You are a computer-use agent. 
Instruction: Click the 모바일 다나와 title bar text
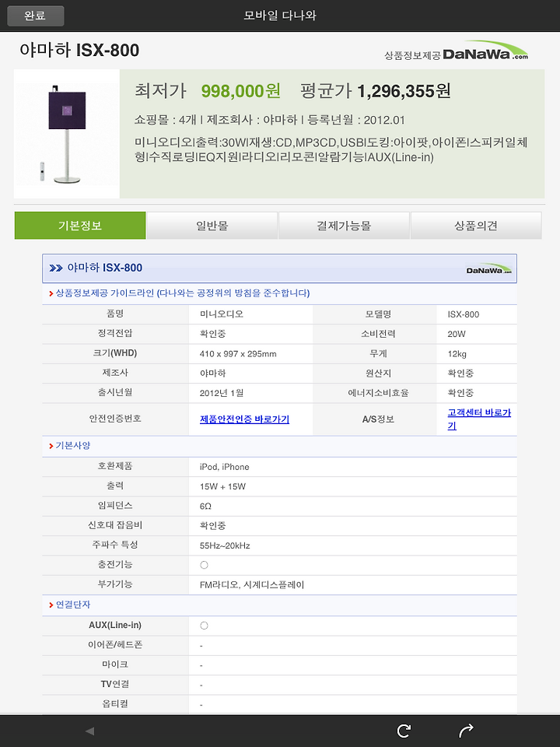(280, 16)
